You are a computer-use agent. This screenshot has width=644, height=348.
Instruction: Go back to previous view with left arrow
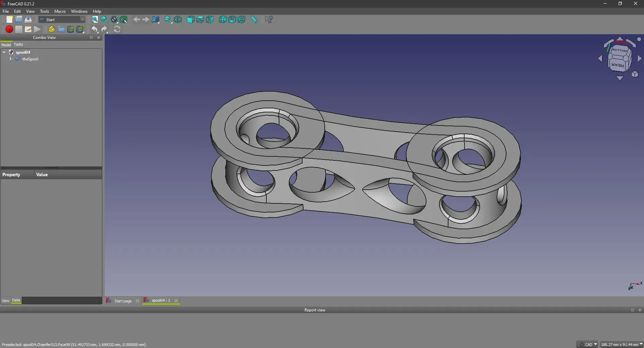coord(136,19)
